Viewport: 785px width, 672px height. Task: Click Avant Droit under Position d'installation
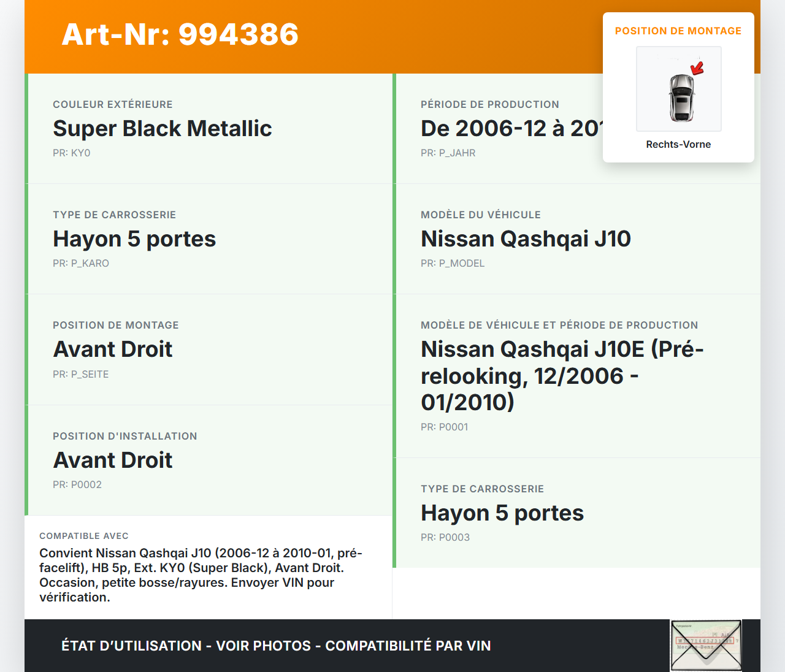point(113,460)
